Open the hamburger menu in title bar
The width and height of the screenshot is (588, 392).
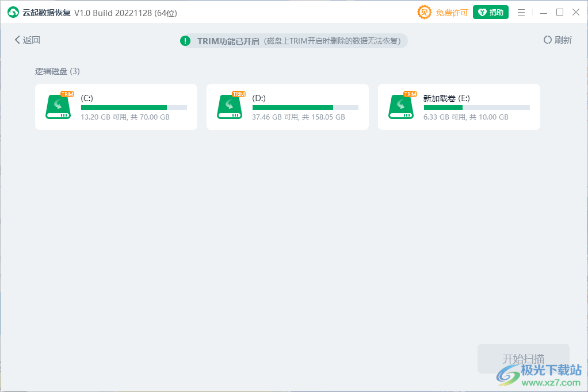tap(521, 12)
